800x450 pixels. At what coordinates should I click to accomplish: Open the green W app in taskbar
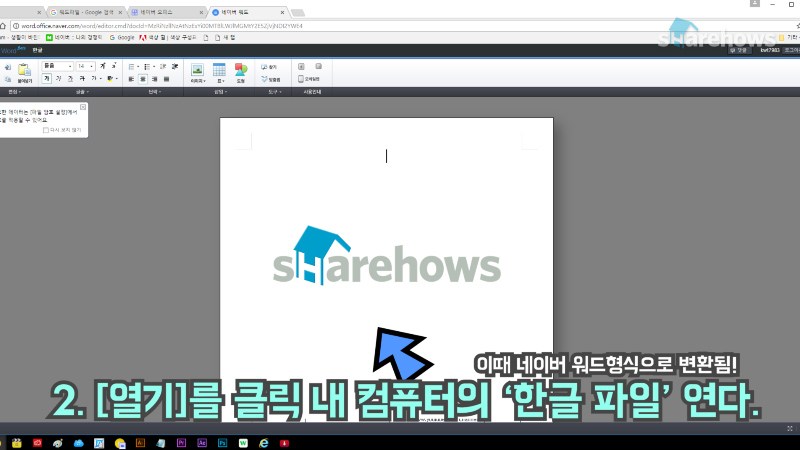[x=243, y=443]
